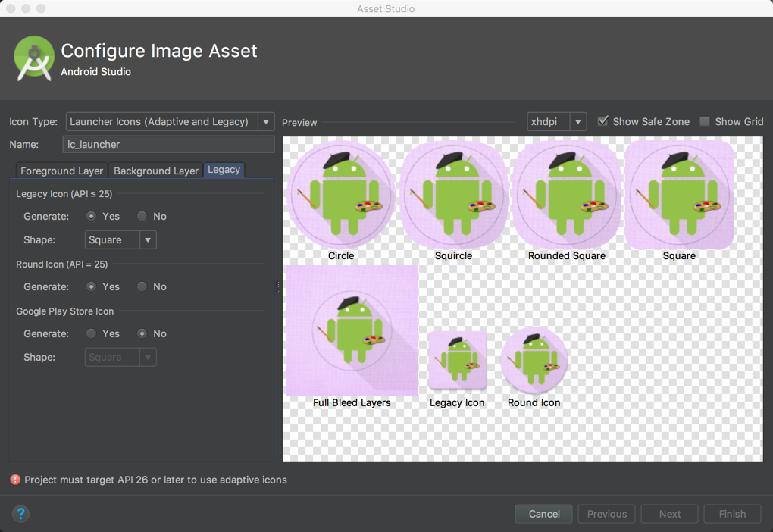This screenshot has height=532, width=773.
Task: Click the 'Configure Image Asset' title
Action: click(158, 50)
